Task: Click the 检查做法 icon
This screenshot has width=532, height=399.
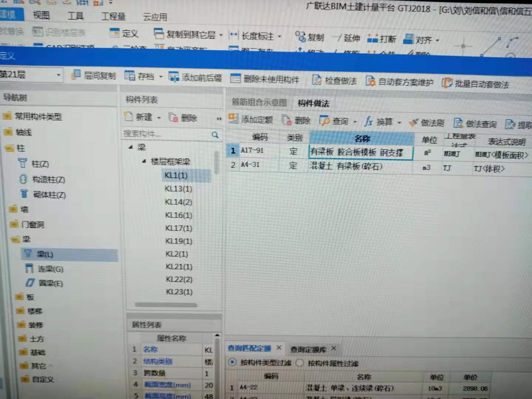Action: tap(317, 80)
